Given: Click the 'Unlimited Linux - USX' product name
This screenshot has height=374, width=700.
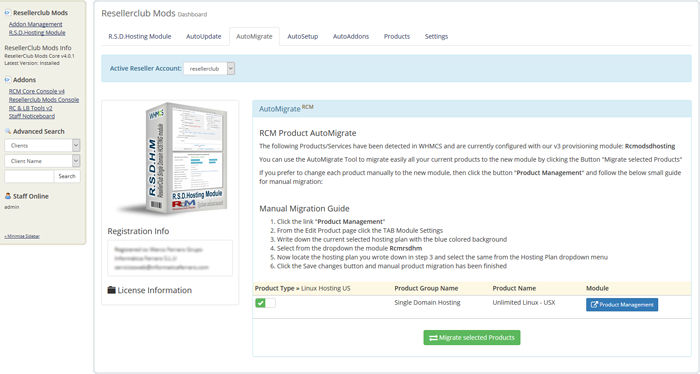Looking at the screenshot, I should pos(524,303).
